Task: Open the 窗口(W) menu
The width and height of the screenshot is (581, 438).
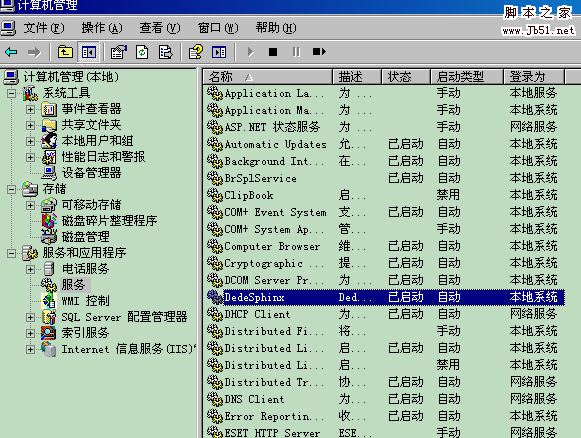Action: [218, 28]
